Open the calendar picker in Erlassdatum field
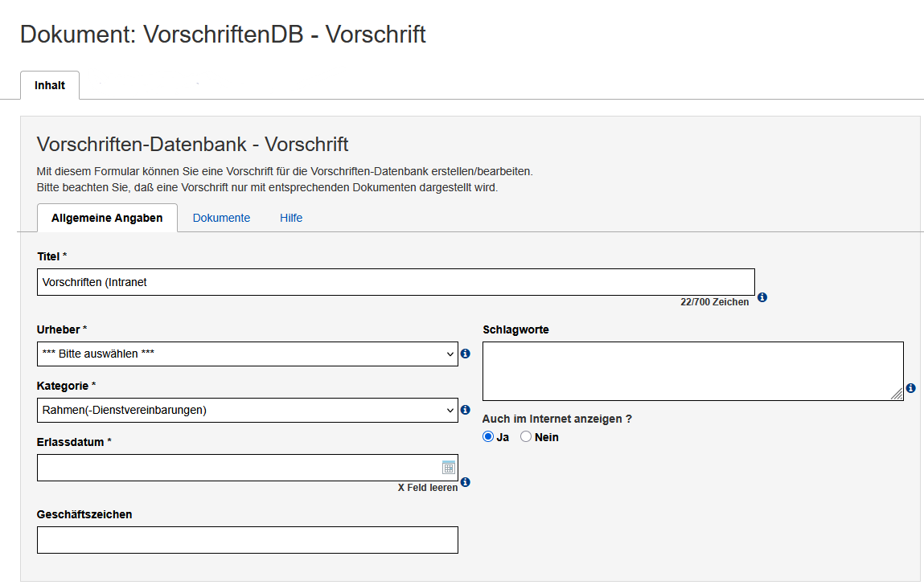Viewport: 924px width, 585px height. [448, 468]
